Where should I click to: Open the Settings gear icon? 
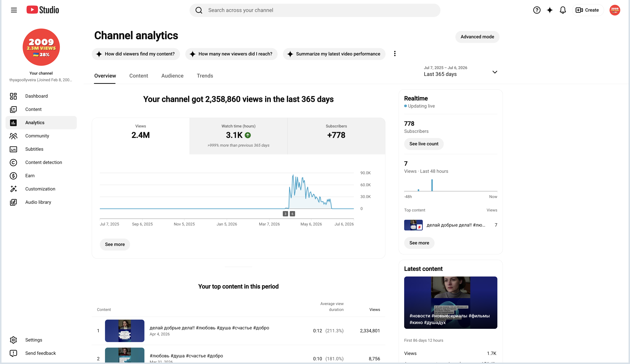(x=13, y=340)
